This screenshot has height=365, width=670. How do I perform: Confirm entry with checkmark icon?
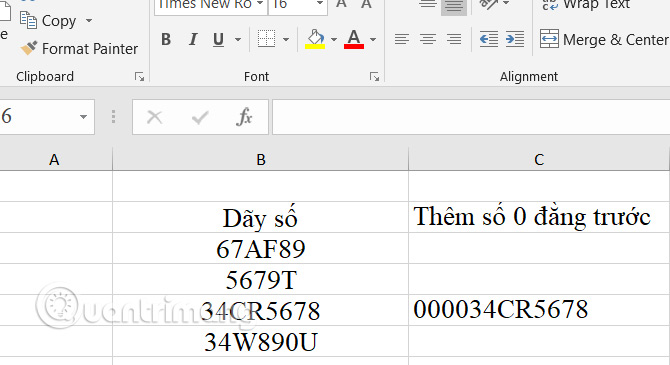[x=200, y=117]
